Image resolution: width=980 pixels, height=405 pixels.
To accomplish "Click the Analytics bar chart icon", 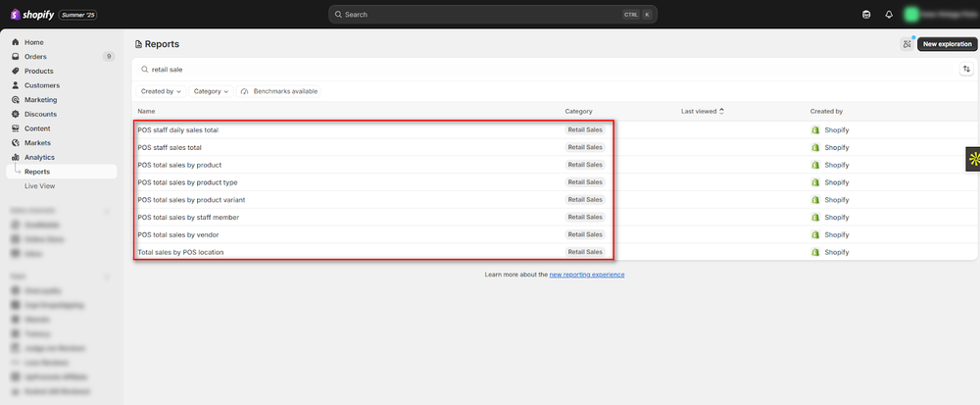I will click(16, 157).
